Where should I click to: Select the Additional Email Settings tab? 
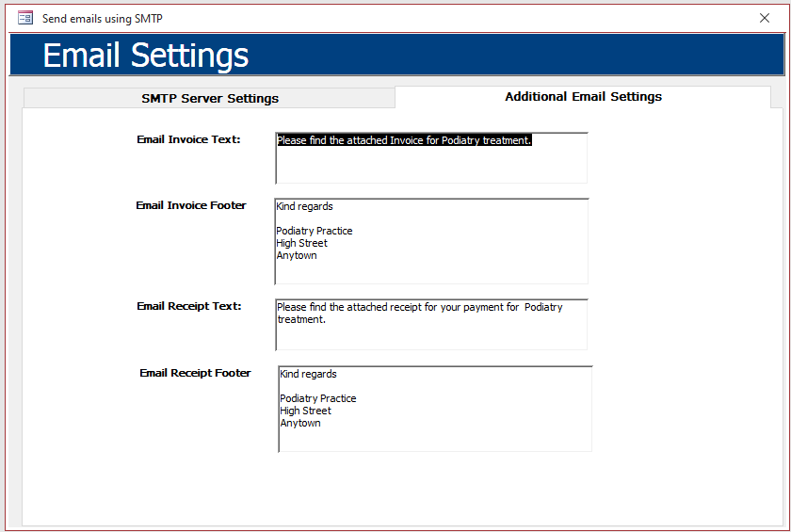(583, 97)
